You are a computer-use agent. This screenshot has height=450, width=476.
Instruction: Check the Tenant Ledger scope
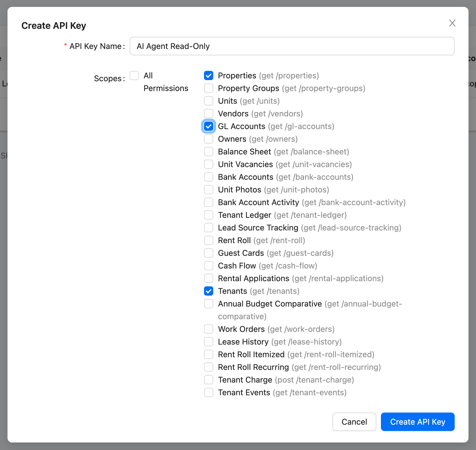point(209,215)
